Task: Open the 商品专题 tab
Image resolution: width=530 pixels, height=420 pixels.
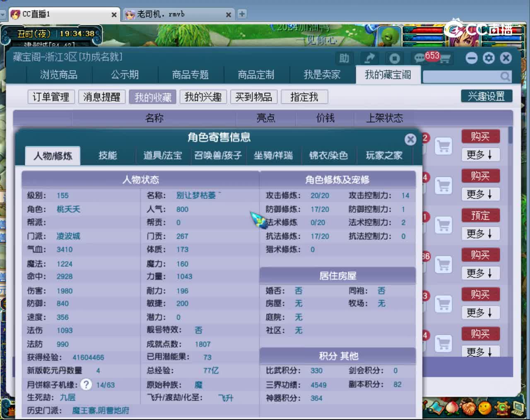Action: (x=190, y=75)
